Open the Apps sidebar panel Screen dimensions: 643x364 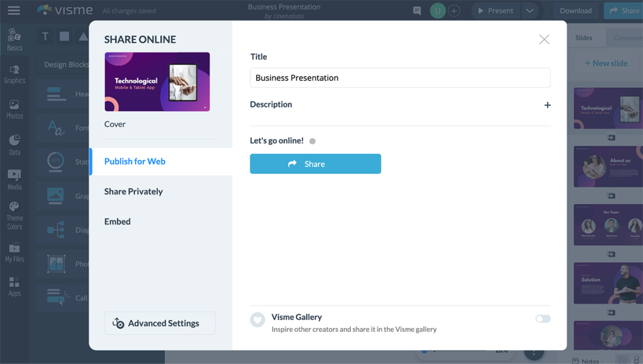(14, 287)
